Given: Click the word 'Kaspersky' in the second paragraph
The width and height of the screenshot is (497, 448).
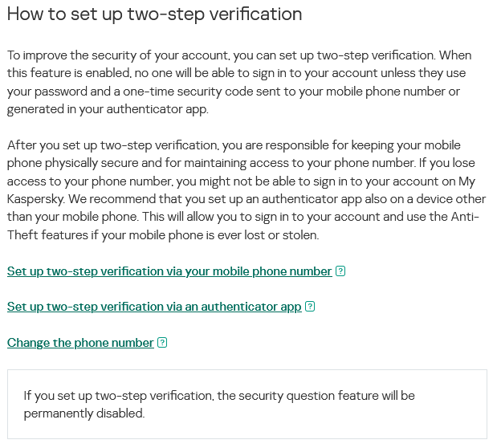Looking at the screenshot, I should tap(36, 199).
